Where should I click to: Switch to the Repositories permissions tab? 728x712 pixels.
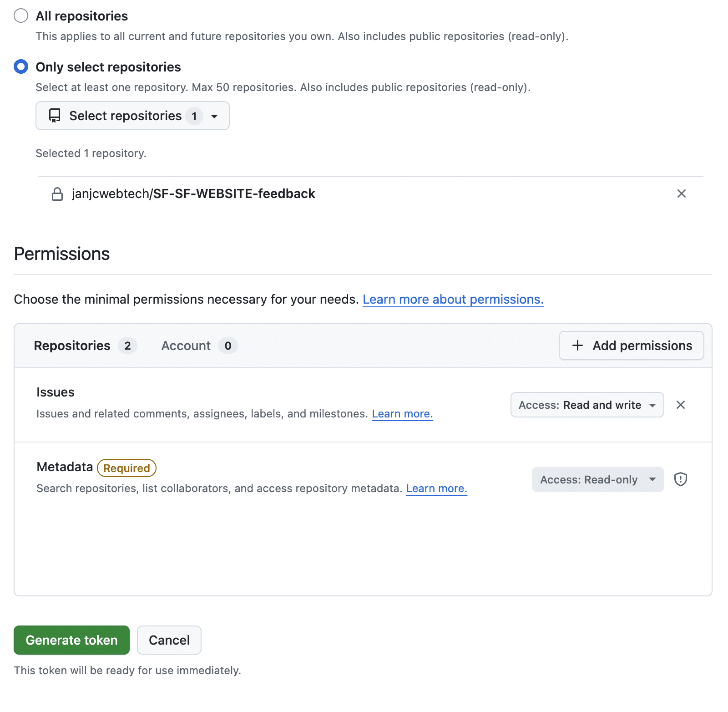(x=85, y=346)
